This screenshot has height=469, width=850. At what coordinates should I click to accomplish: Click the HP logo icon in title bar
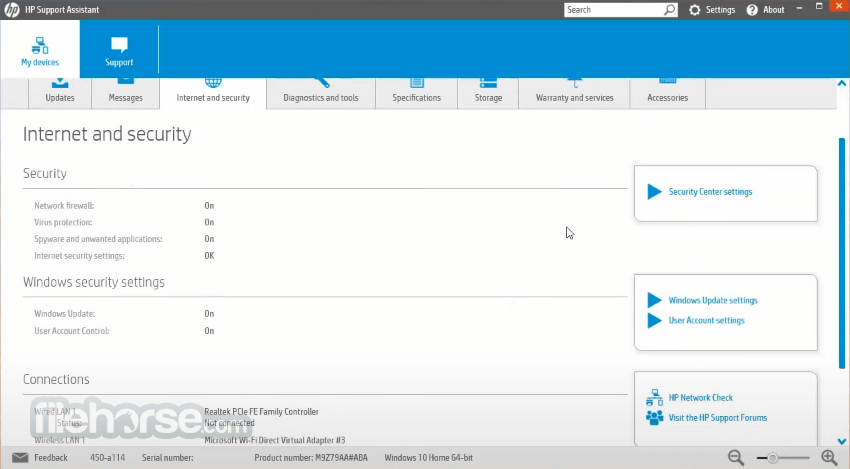11,10
